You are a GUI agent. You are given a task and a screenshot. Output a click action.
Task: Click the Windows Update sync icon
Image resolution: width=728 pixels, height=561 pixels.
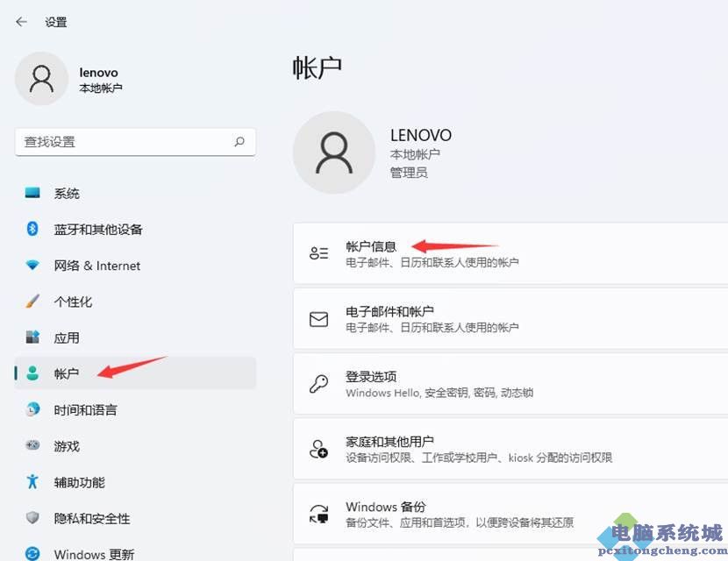tap(32, 554)
